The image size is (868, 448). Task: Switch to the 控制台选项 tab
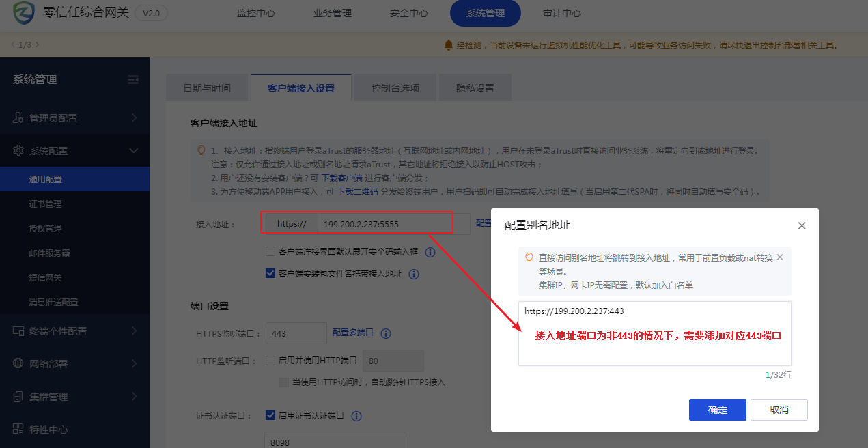(x=395, y=88)
